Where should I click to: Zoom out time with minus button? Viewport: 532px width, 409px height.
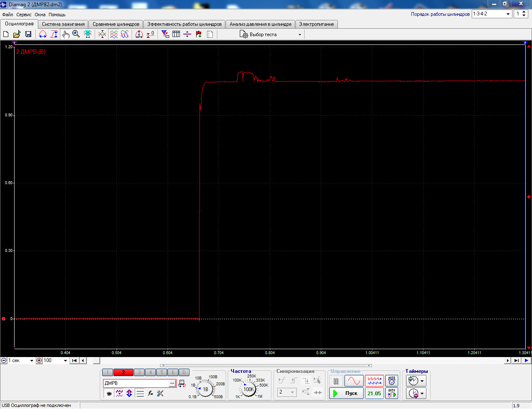[4, 361]
